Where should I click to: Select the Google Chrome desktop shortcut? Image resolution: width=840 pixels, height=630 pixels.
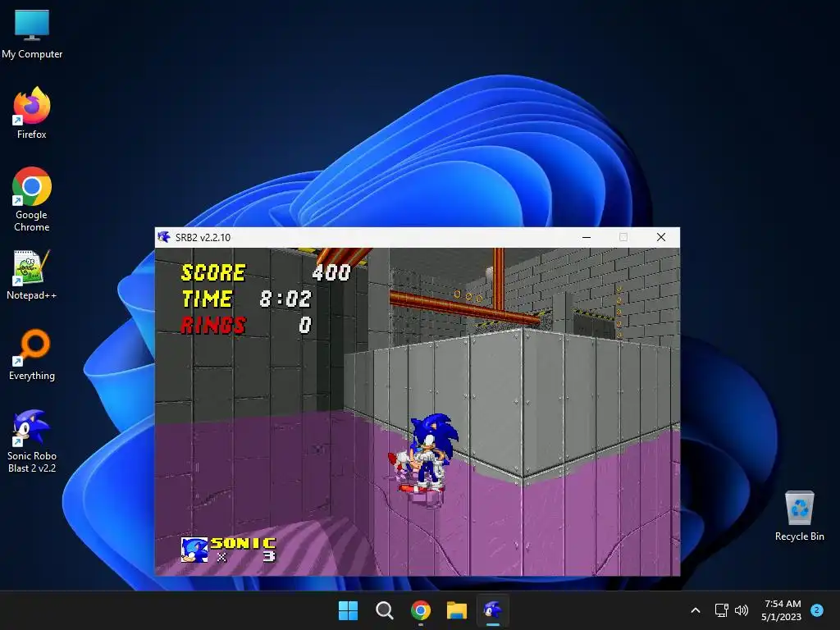32,199
